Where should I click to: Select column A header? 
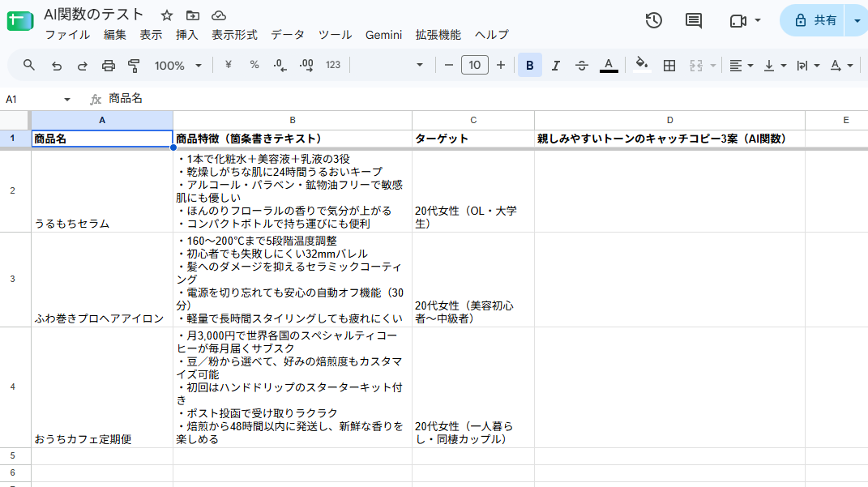point(102,120)
